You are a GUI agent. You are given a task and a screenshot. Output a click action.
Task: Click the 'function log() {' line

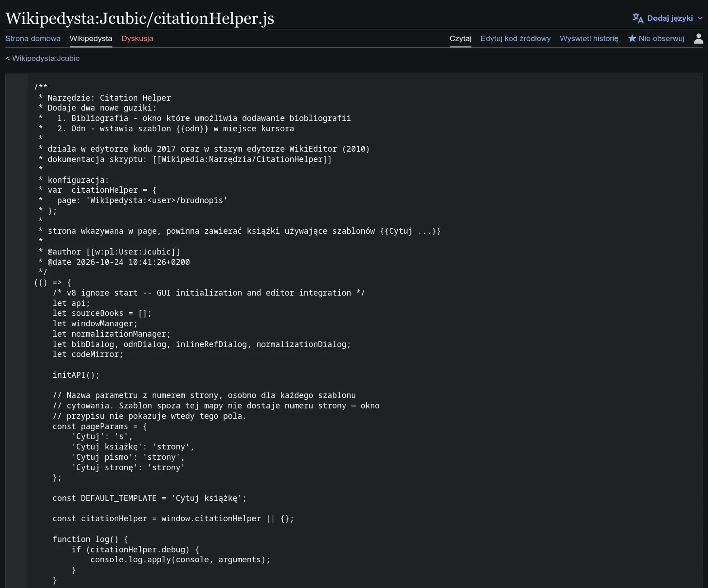pyautogui.click(x=90, y=539)
